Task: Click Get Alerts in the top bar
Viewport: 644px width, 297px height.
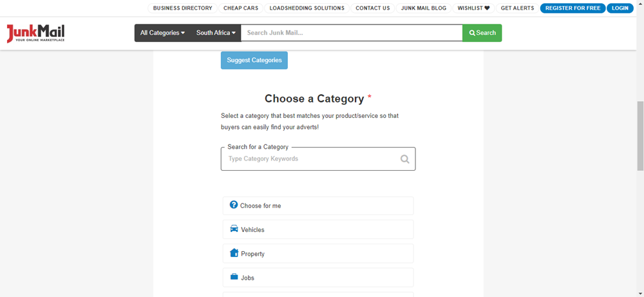Action: click(x=517, y=8)
